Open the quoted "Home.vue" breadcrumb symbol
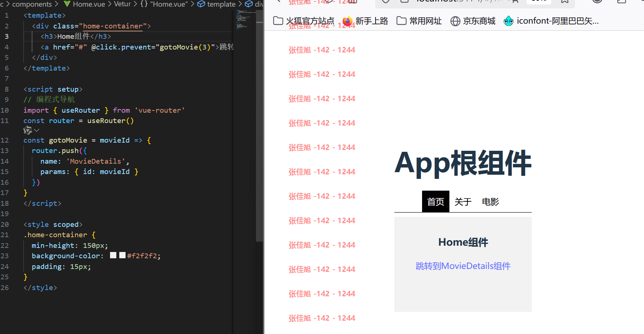The height and width of the screenshot is (334, 644). (x=169, y=4)
